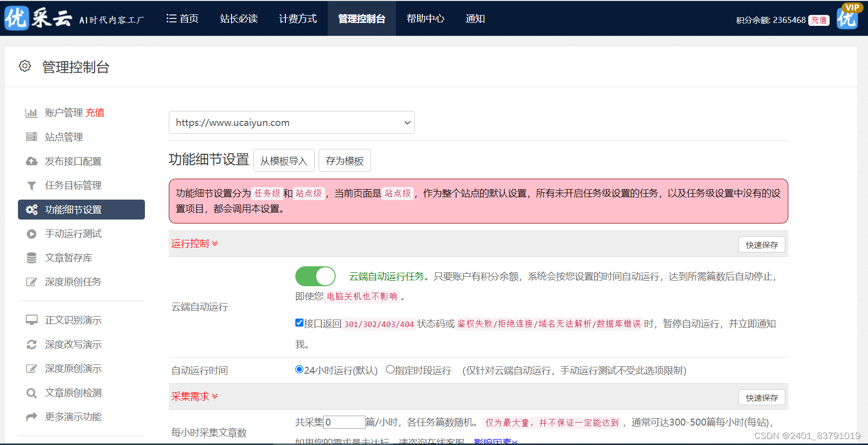The image size is (868, 445).
Task: Click the database icon for 文章暂存库
Action: [x=31, y=258]
